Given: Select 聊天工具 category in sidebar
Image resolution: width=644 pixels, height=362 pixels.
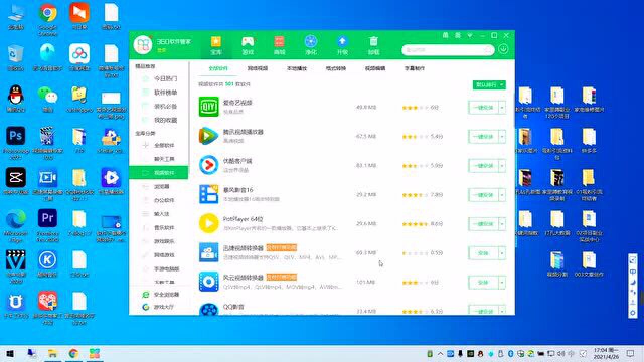Looking at the screenshot, I should tap(159, 159).
